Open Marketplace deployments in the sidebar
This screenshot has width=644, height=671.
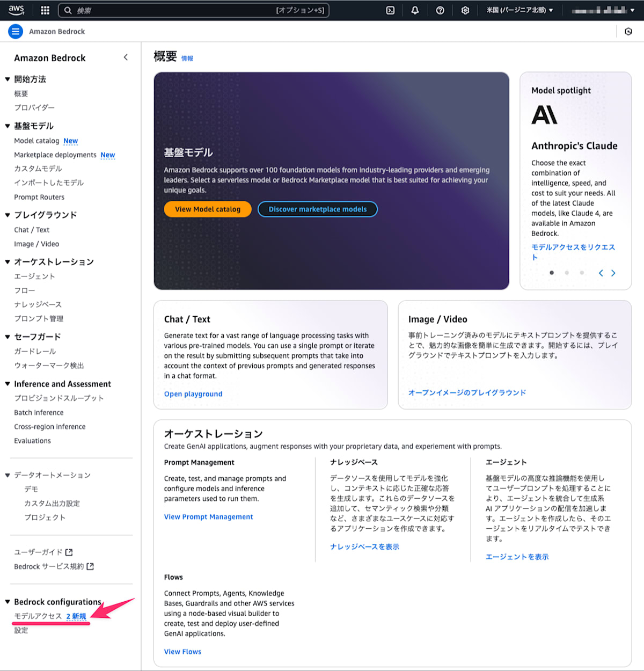click(55, 155)
